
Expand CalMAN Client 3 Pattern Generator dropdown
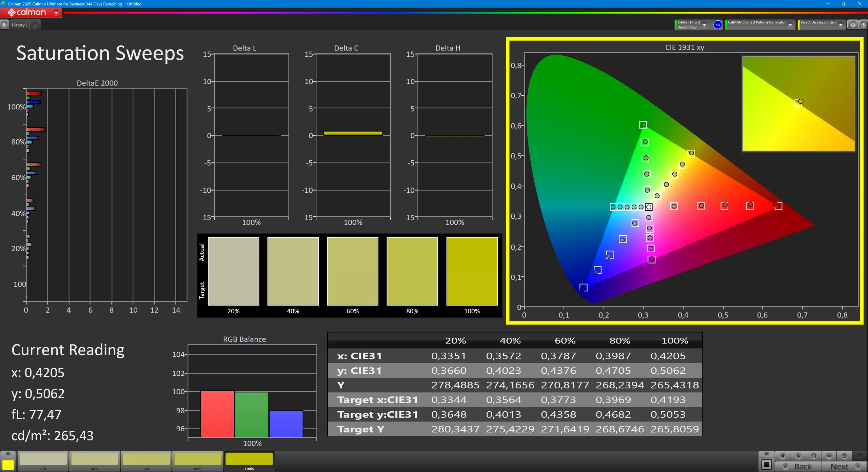pyautogui.click(x=790, y=25)
